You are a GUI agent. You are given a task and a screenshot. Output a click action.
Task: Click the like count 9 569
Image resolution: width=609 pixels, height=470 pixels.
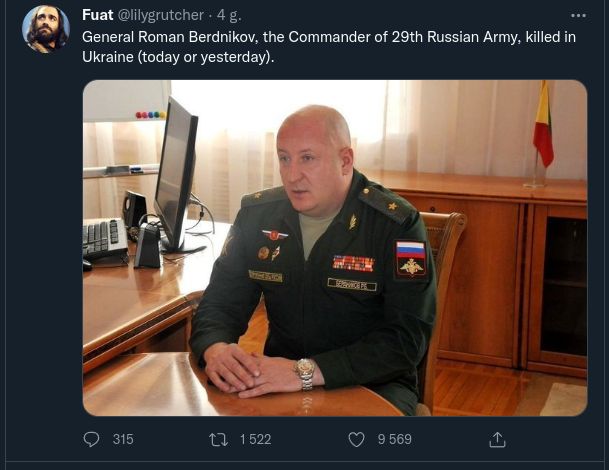pos(395,439)
